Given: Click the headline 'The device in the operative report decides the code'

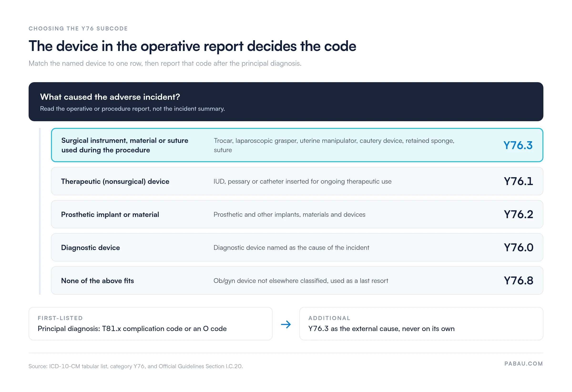Looking at the screenshot, I should coord(192,46).
